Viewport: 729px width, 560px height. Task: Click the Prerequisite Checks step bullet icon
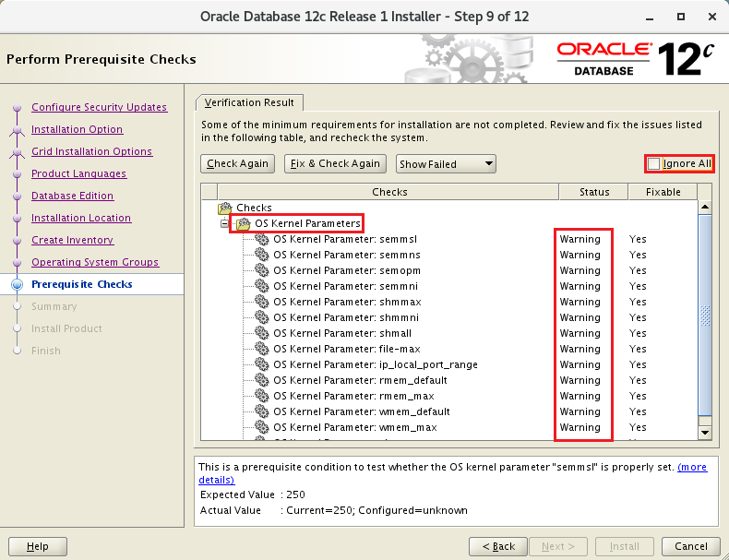18,284
